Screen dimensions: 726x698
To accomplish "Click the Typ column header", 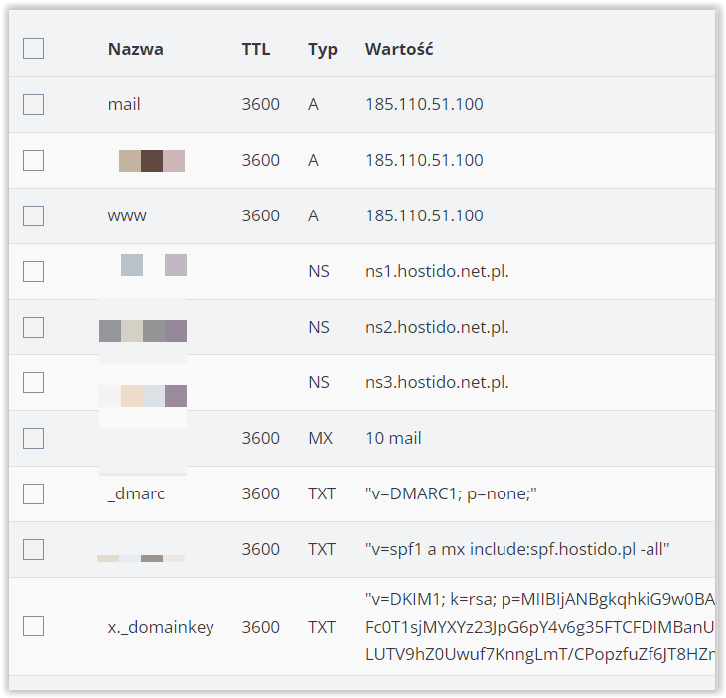I will coord(323,50).
